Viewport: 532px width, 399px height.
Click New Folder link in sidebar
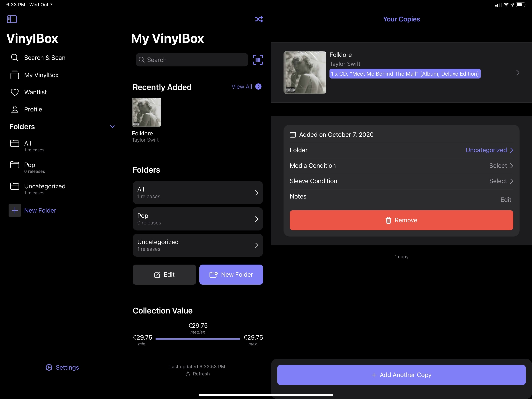[x=40, y=210]
